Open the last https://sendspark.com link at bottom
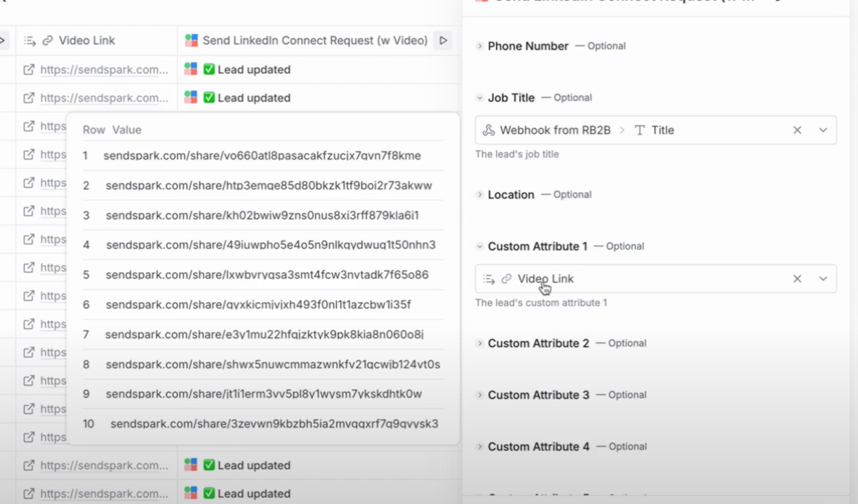 coord(104,493)
